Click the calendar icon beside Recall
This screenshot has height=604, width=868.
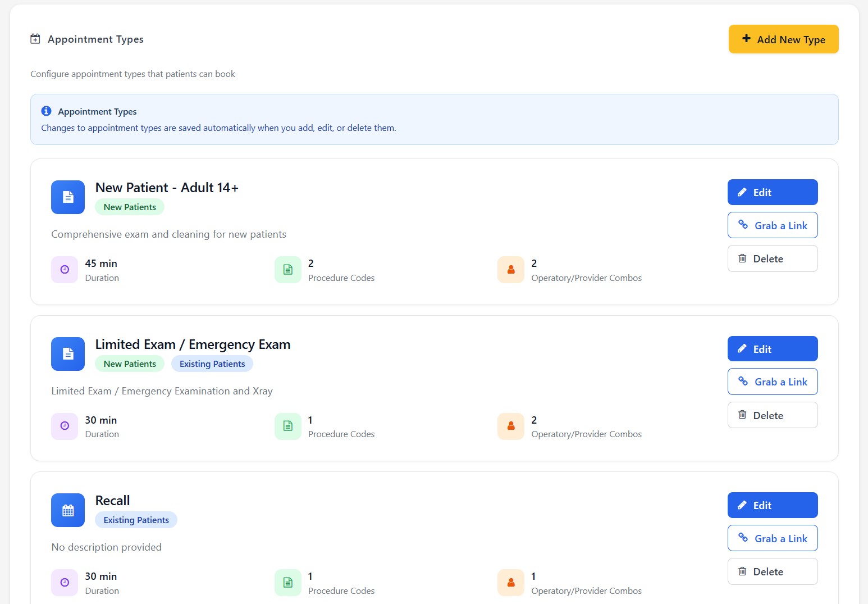[x=68, y=510]
